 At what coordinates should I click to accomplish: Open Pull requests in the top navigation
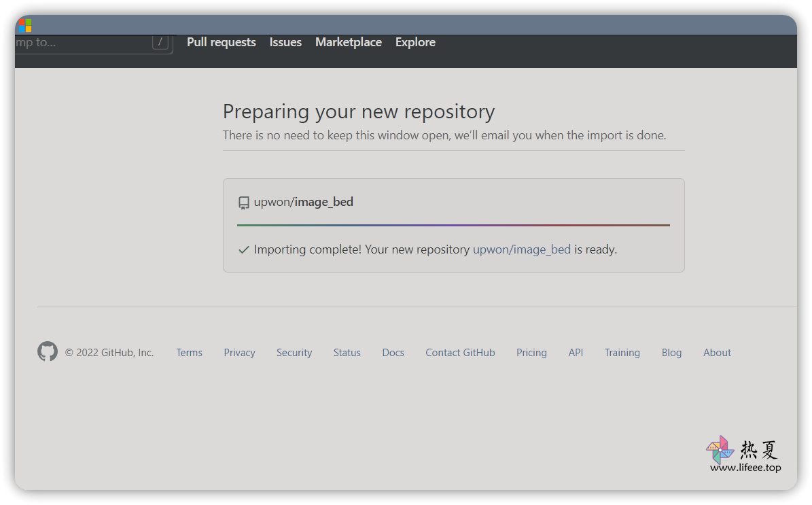click(x=221, y=42)
